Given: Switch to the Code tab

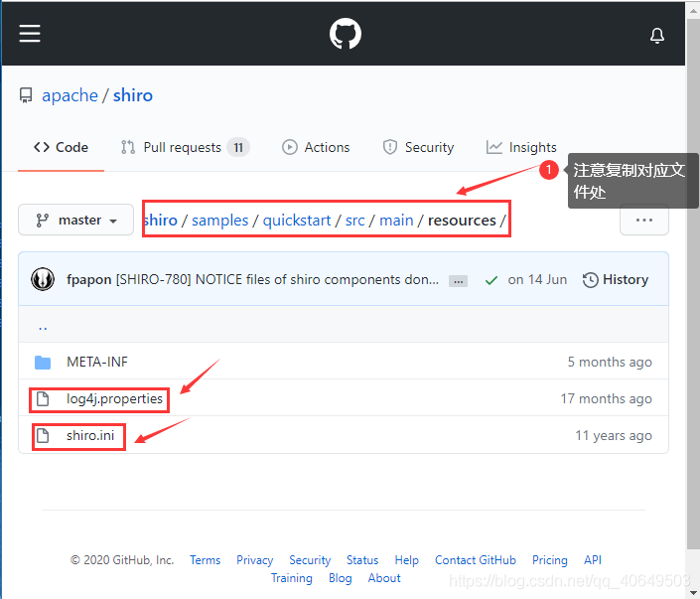Looking at the screenshot, I should click(x=62, y=147).
